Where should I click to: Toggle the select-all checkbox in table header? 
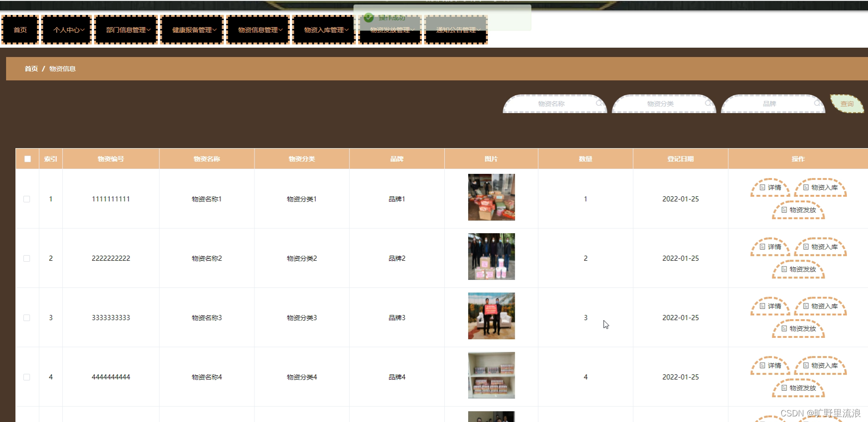click(x=27, y=158)
